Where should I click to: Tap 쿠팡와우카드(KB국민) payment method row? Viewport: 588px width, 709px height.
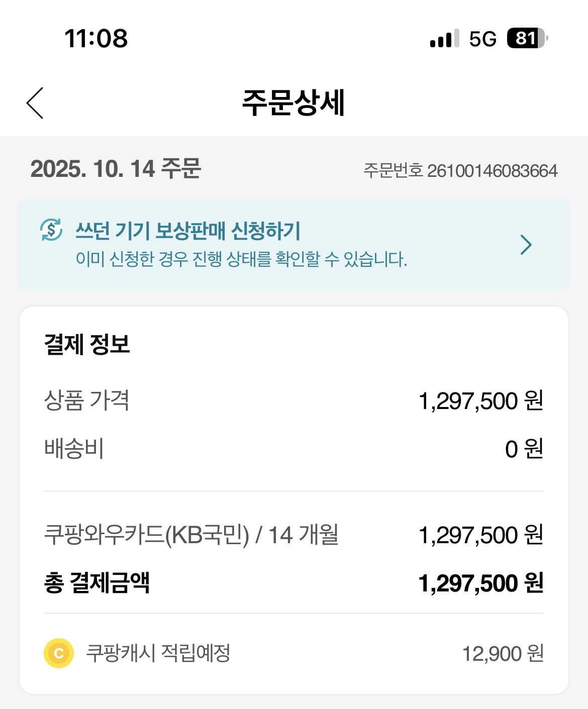click(x=191, y=535)
